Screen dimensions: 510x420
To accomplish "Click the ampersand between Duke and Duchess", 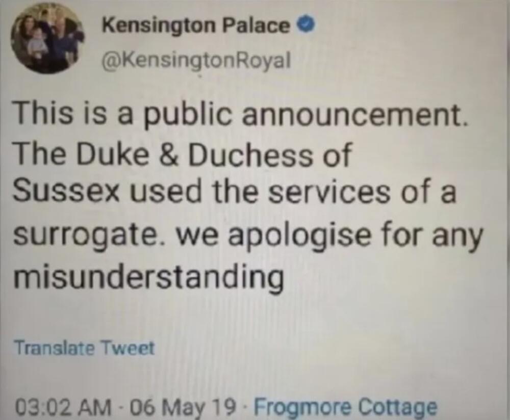I will pos(172,157).
